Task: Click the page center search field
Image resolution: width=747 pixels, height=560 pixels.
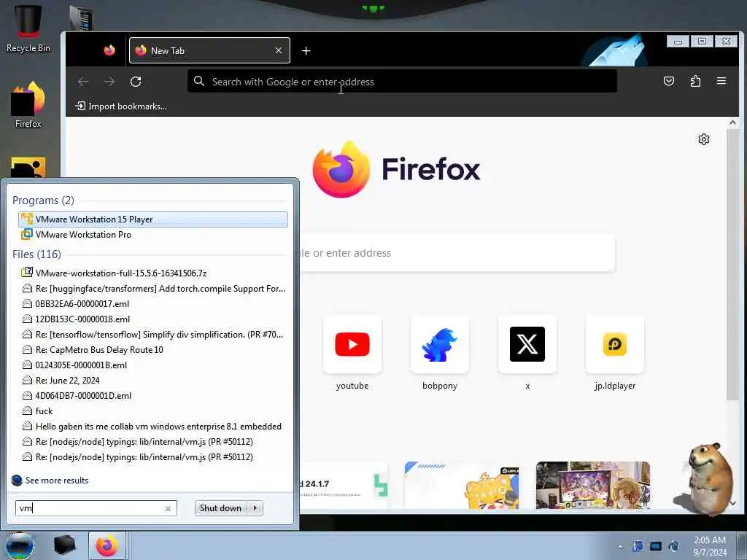Action: 457,253
